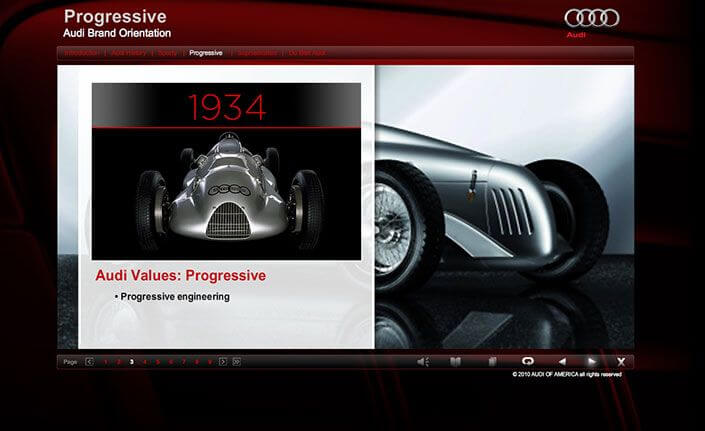The width and height of the screenshot is (705, 431).
Task: Click 'Progressive engineering' bullet text
Action: 175,297
